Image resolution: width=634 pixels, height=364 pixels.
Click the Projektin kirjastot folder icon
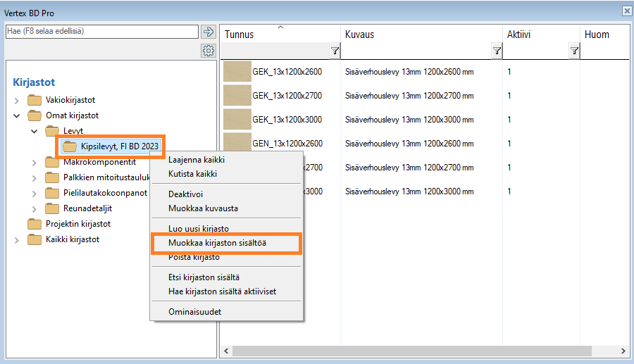click(35, 224)
